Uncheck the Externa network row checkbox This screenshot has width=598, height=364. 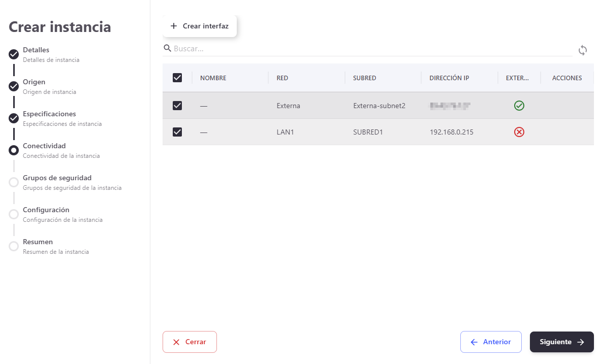pyautogui.click(x=177, y=106)
